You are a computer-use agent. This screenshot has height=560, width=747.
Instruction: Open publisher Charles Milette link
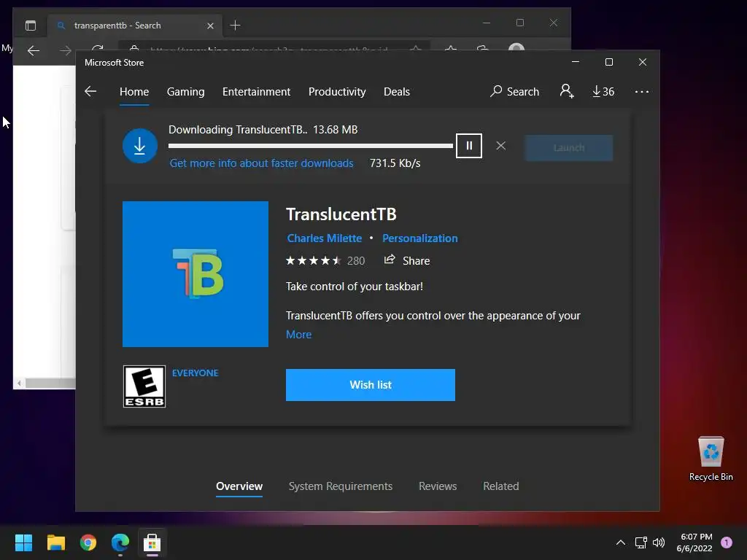click(325, 238)
